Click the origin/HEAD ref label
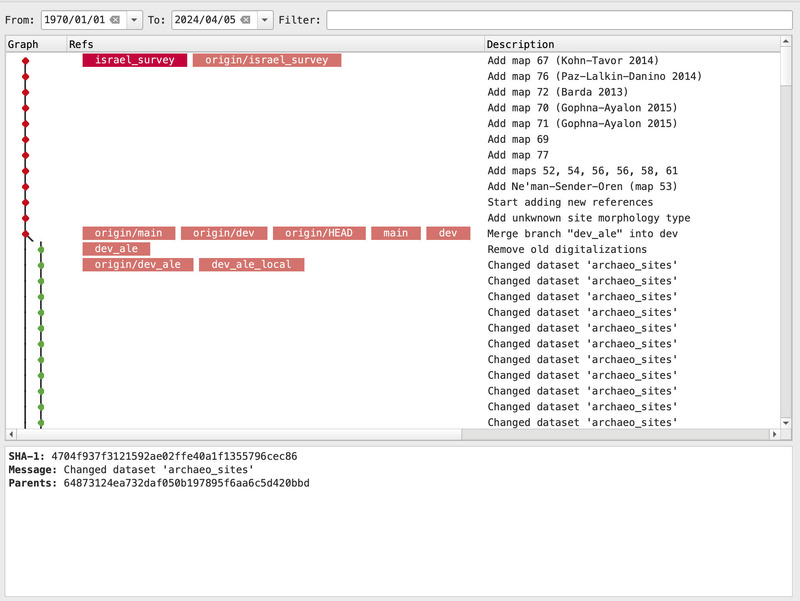 point(317,233)
